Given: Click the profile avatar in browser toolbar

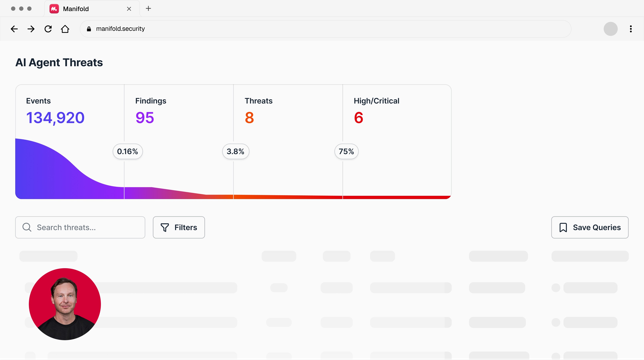Looking at the screenshot, I should point(610,29).
